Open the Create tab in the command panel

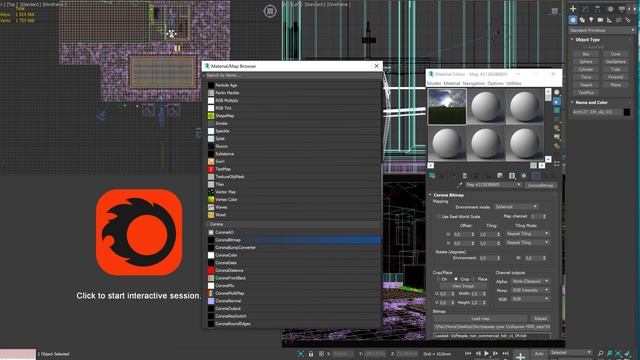coord(573,9)
